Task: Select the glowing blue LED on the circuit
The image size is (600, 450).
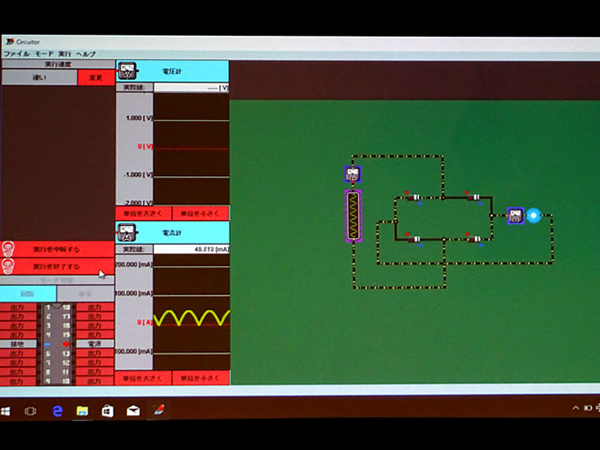Action: [533, 215]
